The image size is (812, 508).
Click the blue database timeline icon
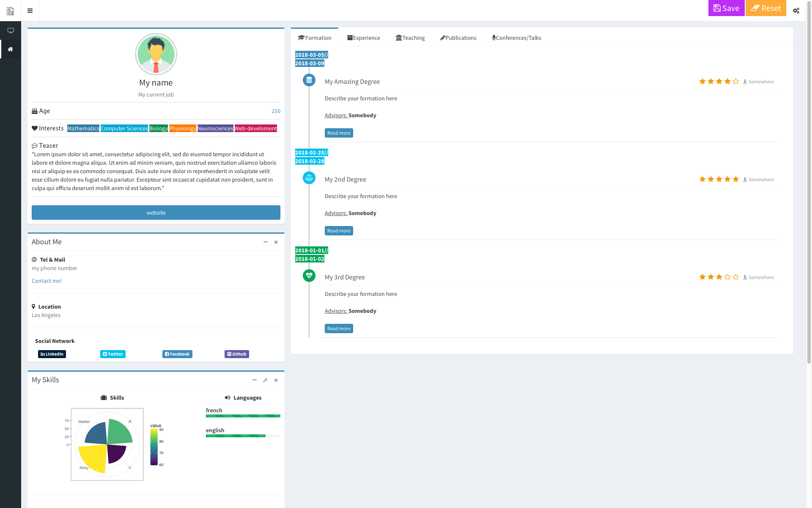point(309,80)
